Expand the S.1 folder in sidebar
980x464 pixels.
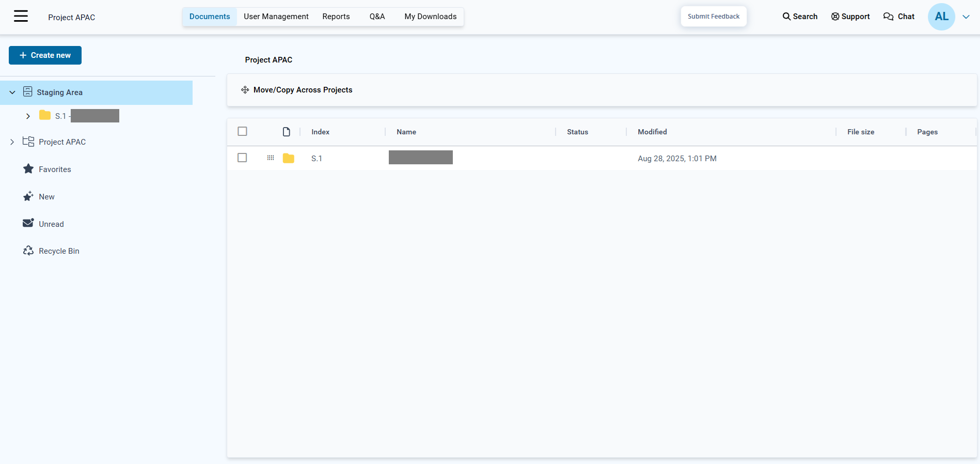(28, 116)
